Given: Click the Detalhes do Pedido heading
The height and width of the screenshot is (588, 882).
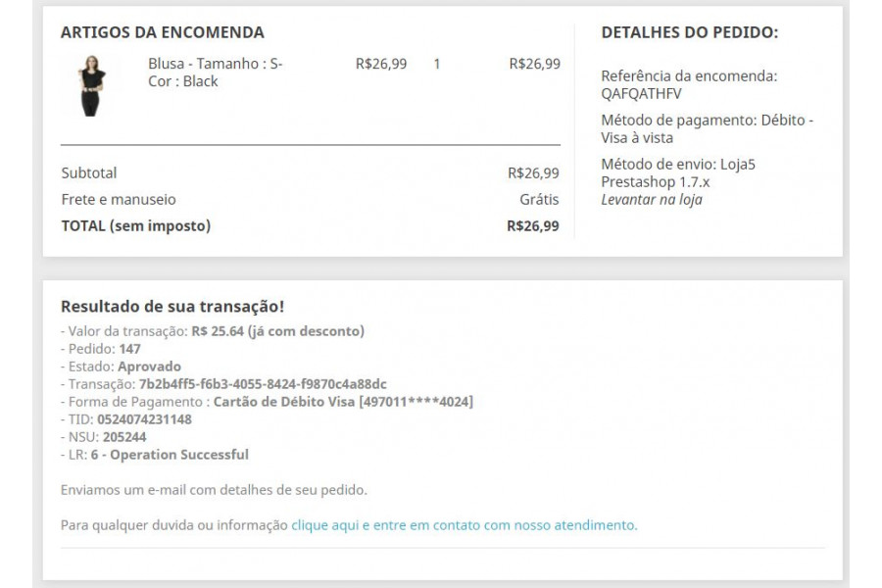Looking at the screenshot, I should (x=690, y=32).
